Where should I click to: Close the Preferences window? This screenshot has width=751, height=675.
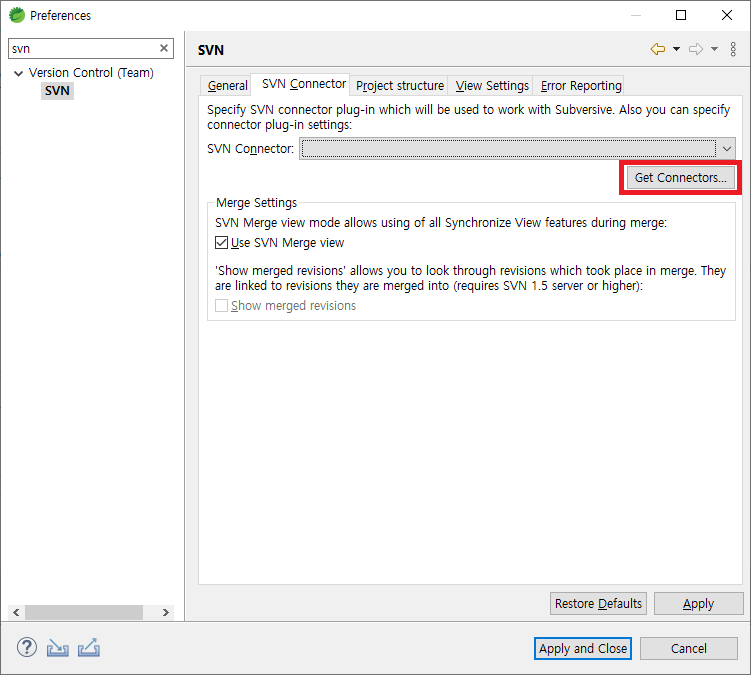click(727, 15)
